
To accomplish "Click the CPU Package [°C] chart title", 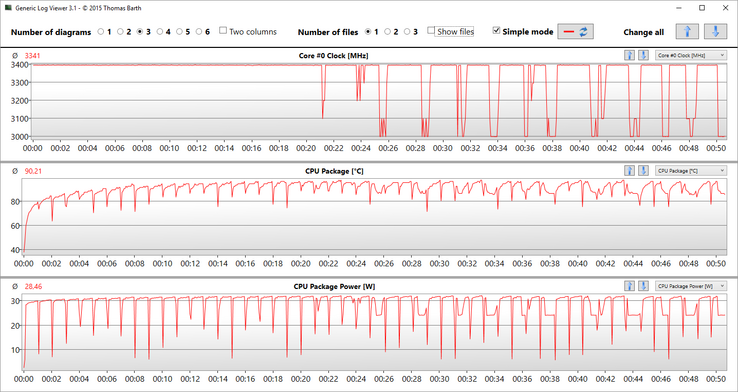I will click(x=334, y=171).
